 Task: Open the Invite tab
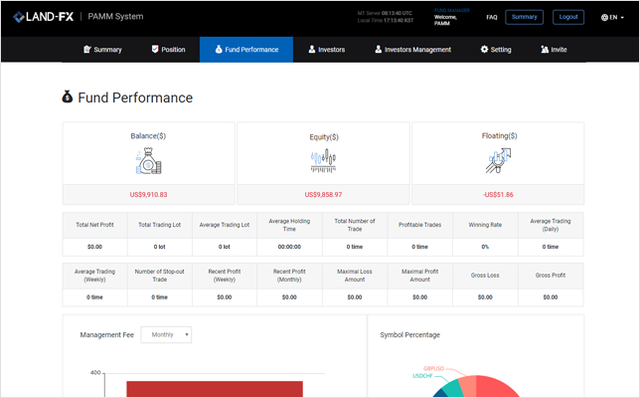[553, 49]
